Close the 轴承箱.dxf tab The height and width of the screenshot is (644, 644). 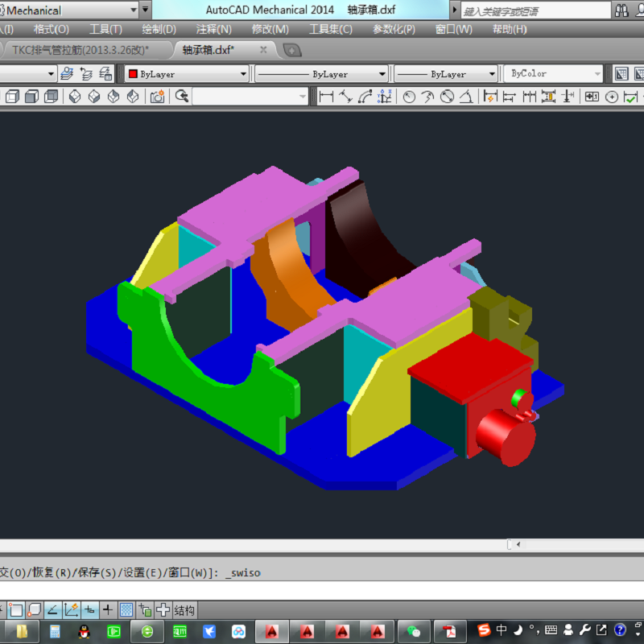(263, 50)
